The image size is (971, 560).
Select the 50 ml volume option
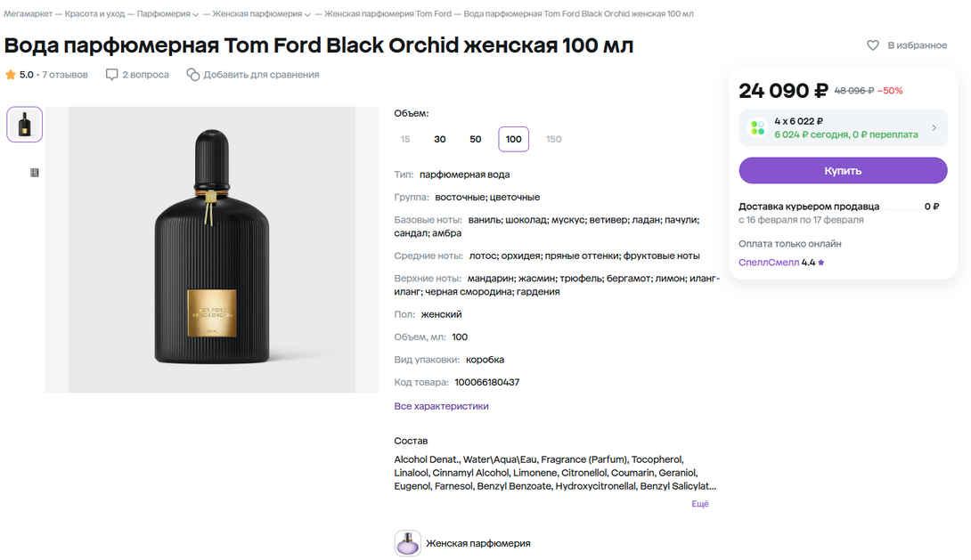476,140
